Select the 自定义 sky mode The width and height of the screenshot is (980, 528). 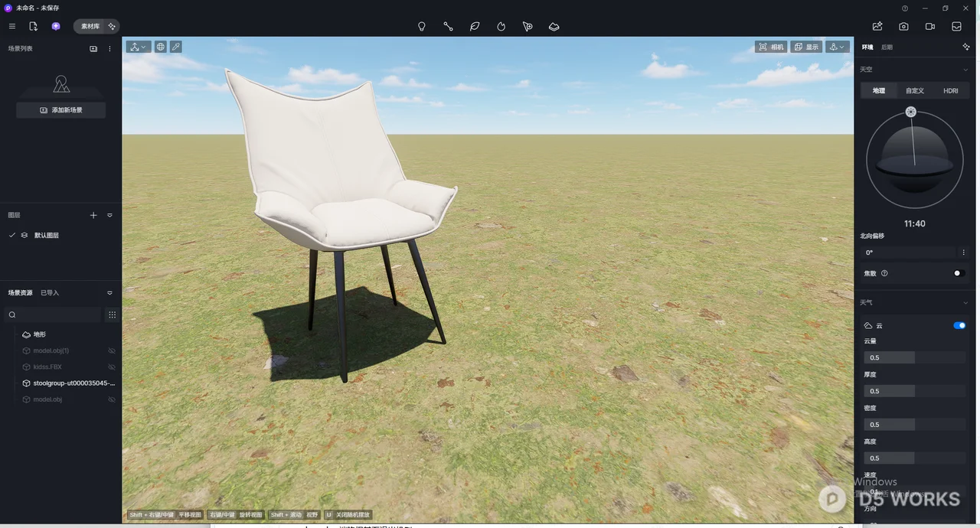[915, 90]
